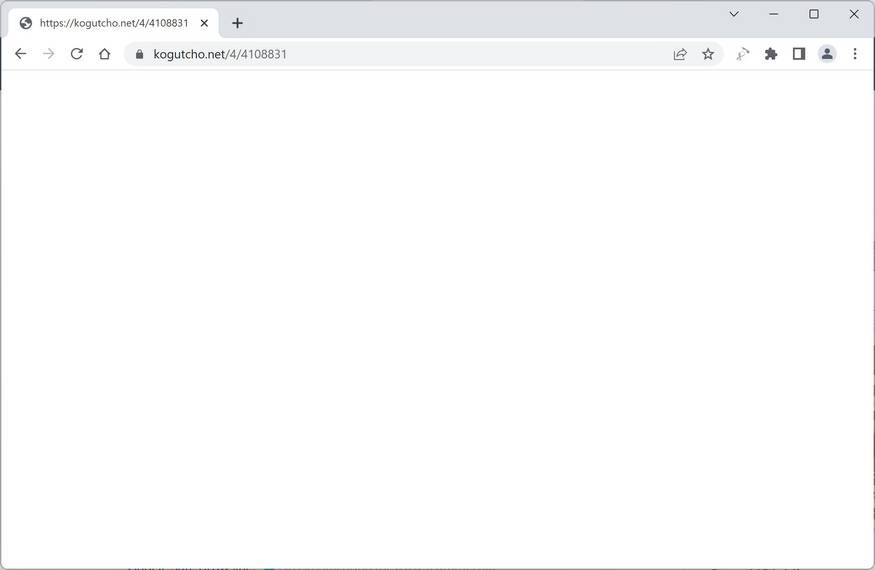Share this page using the share icon

point(680,54)
